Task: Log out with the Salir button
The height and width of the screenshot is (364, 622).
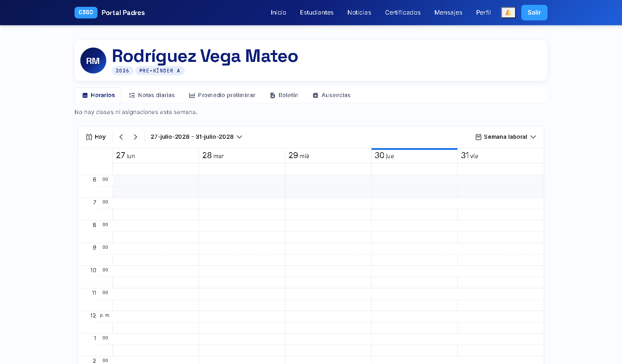Action: pos(534,13)
